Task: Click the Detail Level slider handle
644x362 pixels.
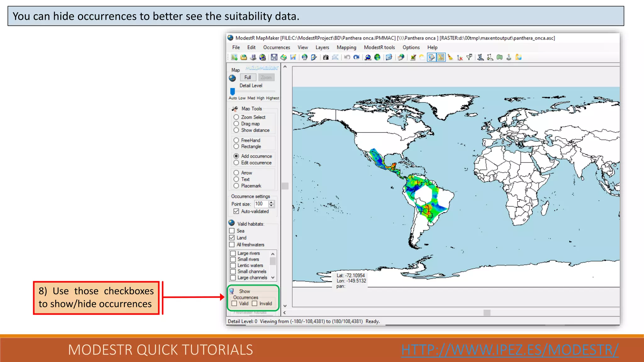Action: [x=232, y=91]
